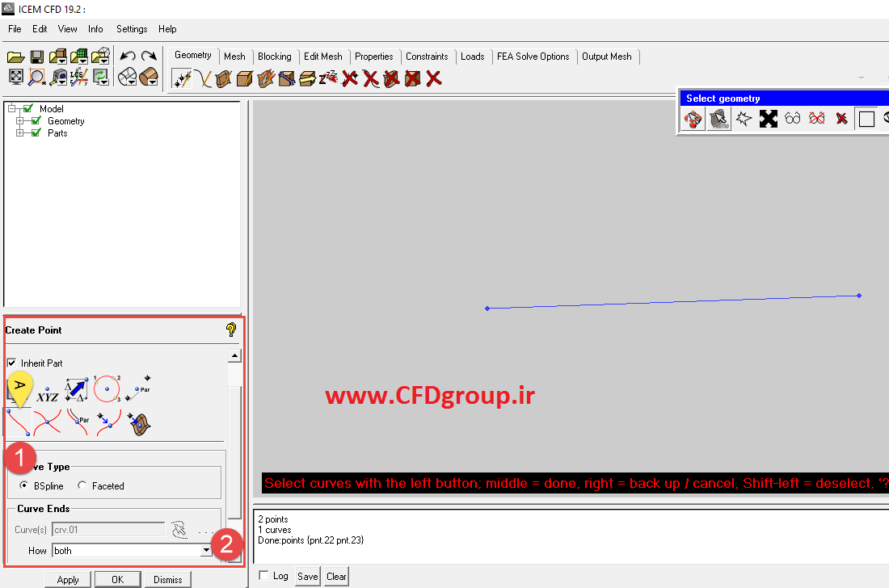Uncheck the Inherit Part checkbox

pyautogui.click(x=11, y=363)
